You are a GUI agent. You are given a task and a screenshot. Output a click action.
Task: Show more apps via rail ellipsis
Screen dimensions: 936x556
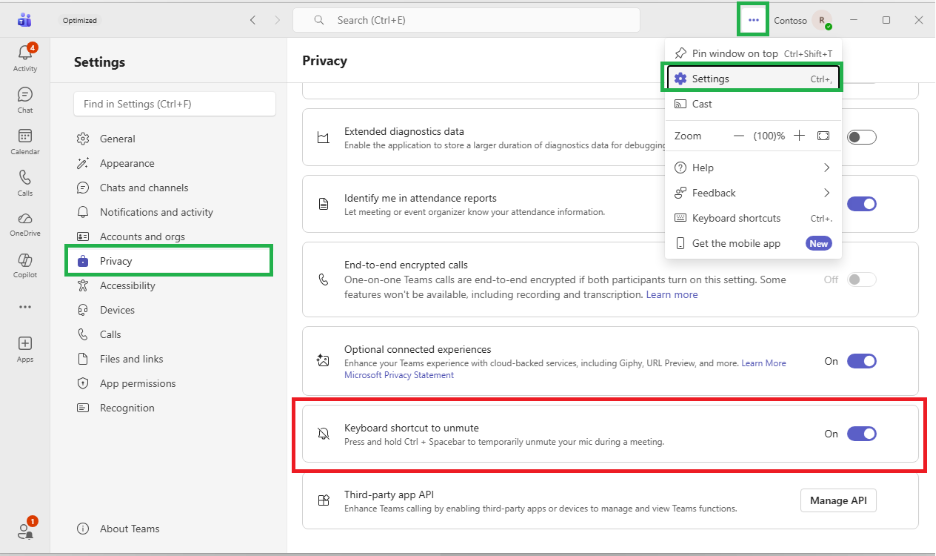(24, 307)
